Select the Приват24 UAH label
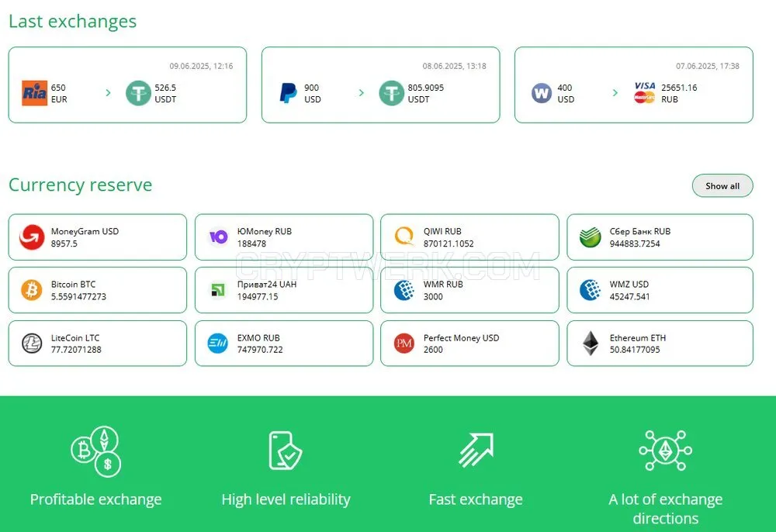776x532 pixels. (x=267, y=285)
